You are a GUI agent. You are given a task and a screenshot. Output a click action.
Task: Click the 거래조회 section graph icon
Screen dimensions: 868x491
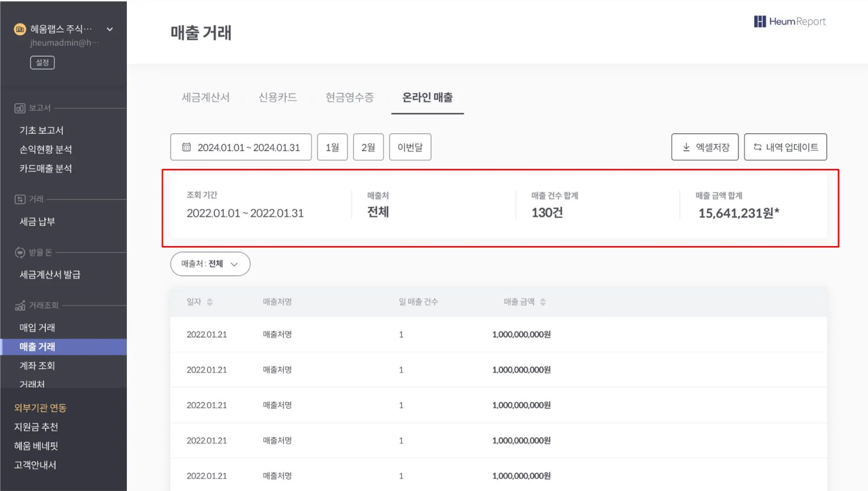20,306
